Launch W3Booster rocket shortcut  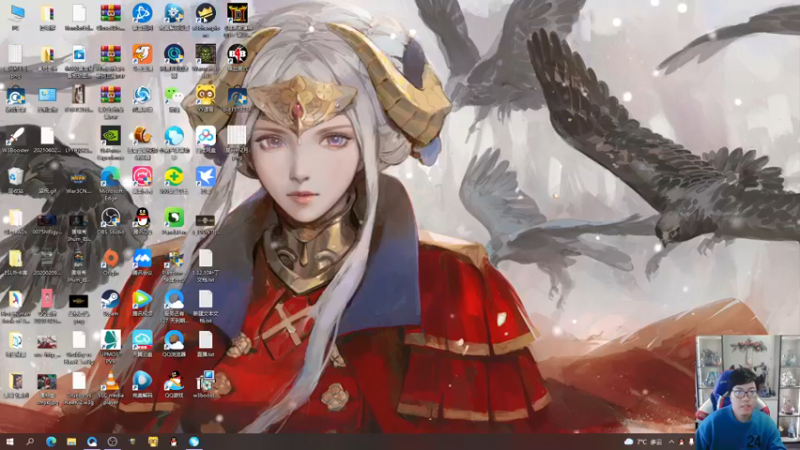click(x=16, y=136)
